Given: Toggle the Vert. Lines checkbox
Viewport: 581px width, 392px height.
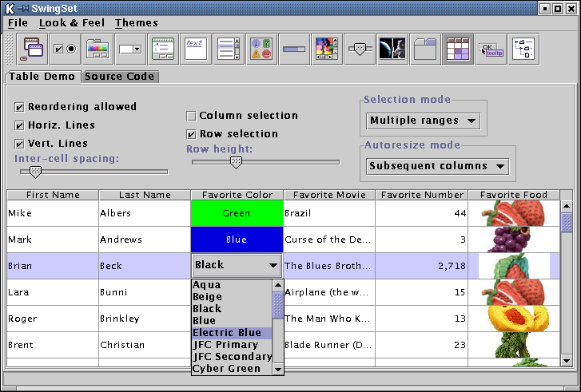Looking at the screenshot, I should 20,144.
